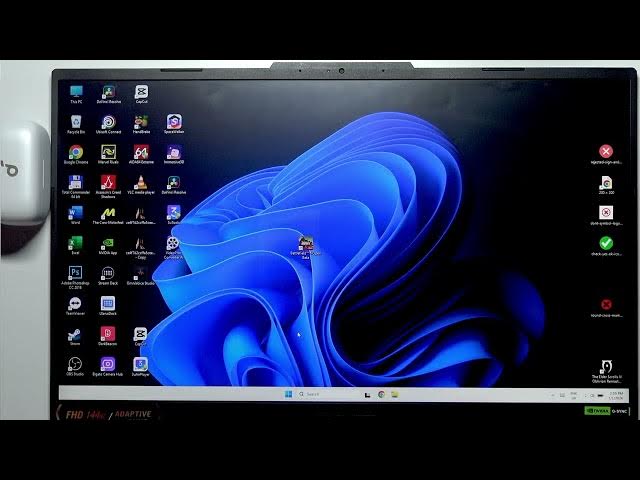Open the OBS Studio shortcut

[75, 367]
